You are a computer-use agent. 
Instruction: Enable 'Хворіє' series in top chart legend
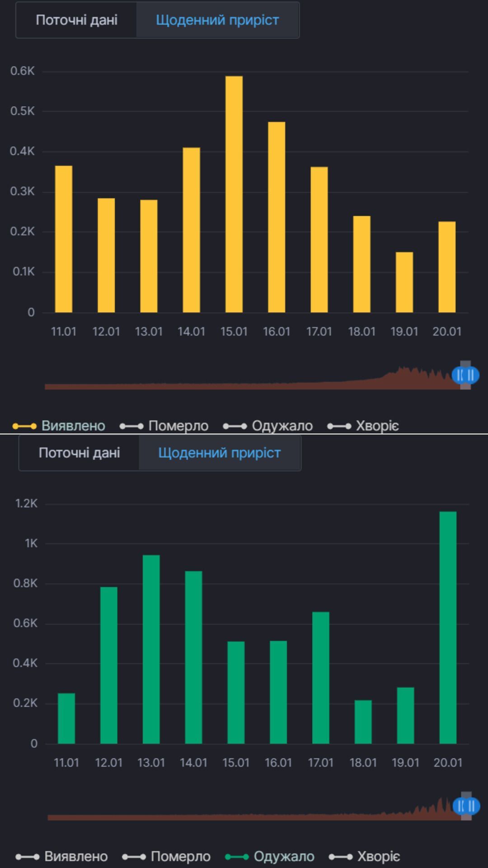click(x=363, y=426)
